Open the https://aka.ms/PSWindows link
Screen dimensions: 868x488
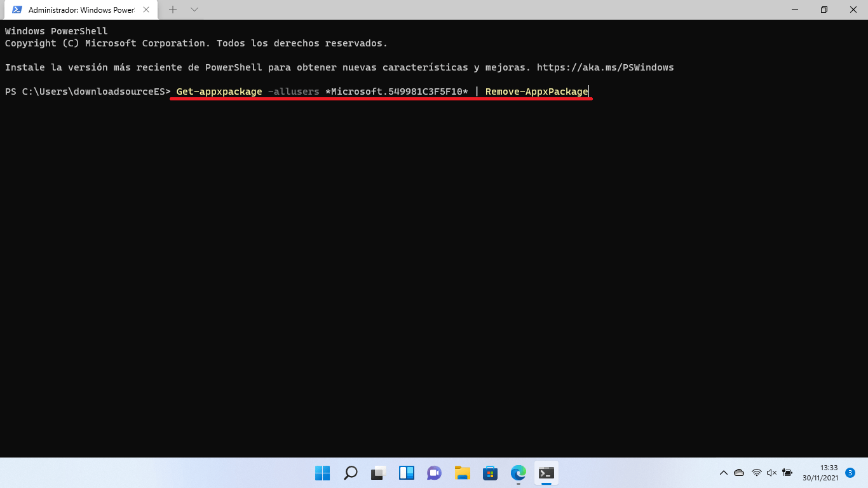605,67
